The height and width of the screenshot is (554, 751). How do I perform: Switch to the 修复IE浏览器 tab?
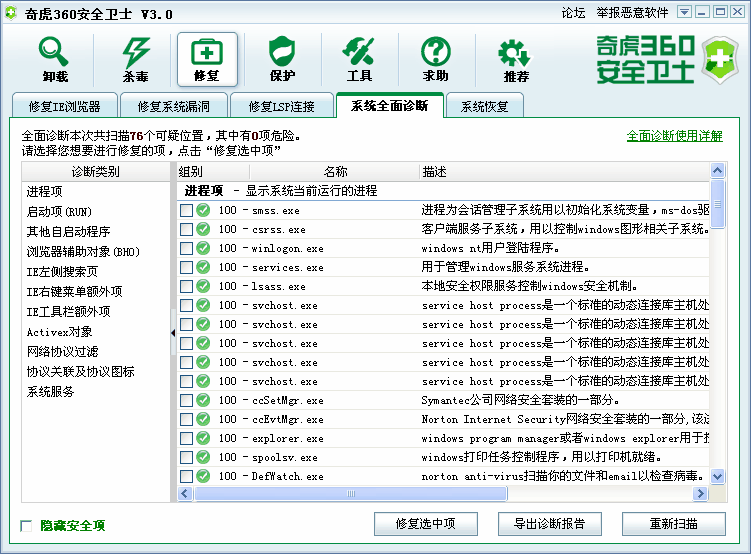tap(65, 106)
